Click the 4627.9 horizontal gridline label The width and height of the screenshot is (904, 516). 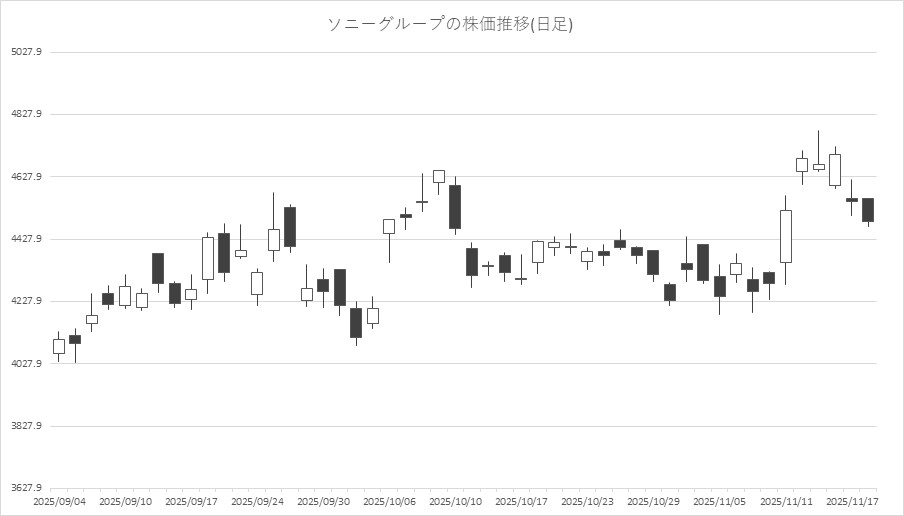pos(25,177)
